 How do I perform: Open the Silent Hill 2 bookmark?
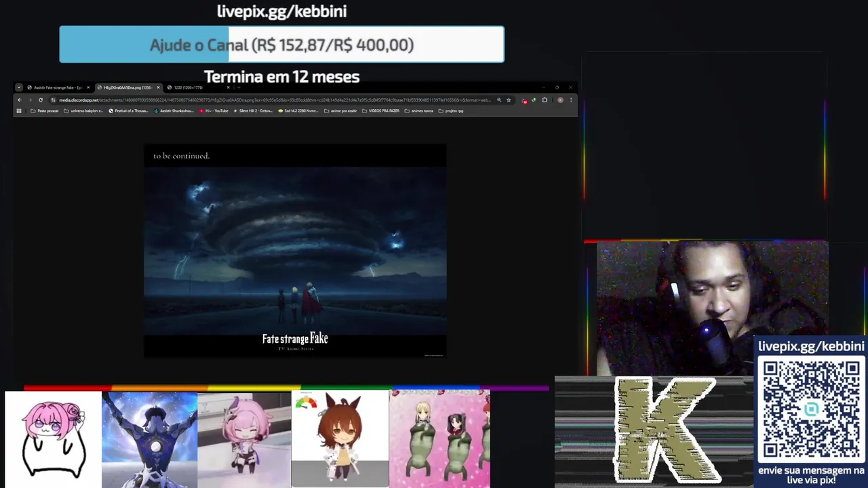(252, 110)
